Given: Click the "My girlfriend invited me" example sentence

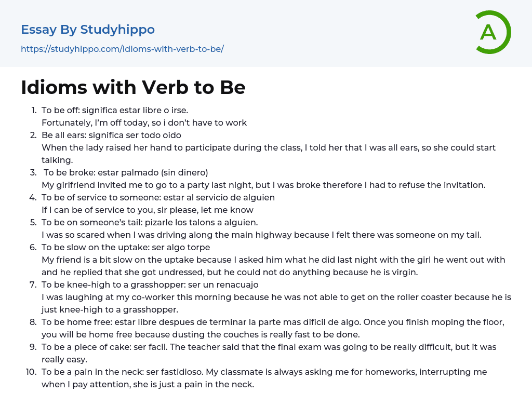Looking at the screenshot, I should coord(263,185).
